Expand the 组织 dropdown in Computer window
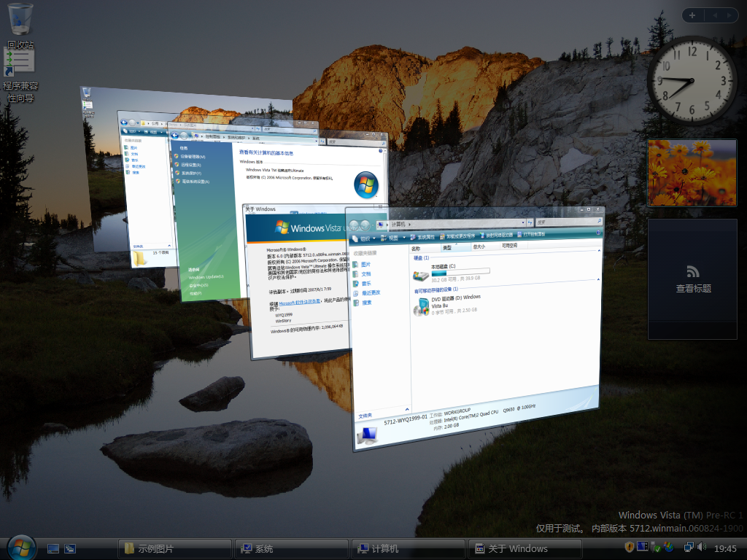747x560 pixels. [x=365, y=238]
